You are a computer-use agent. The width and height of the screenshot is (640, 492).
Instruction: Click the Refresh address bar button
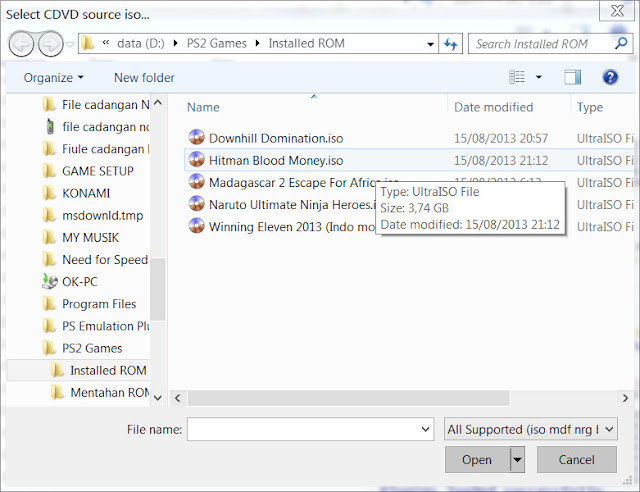pyautogui.click(x=451, y=44)
